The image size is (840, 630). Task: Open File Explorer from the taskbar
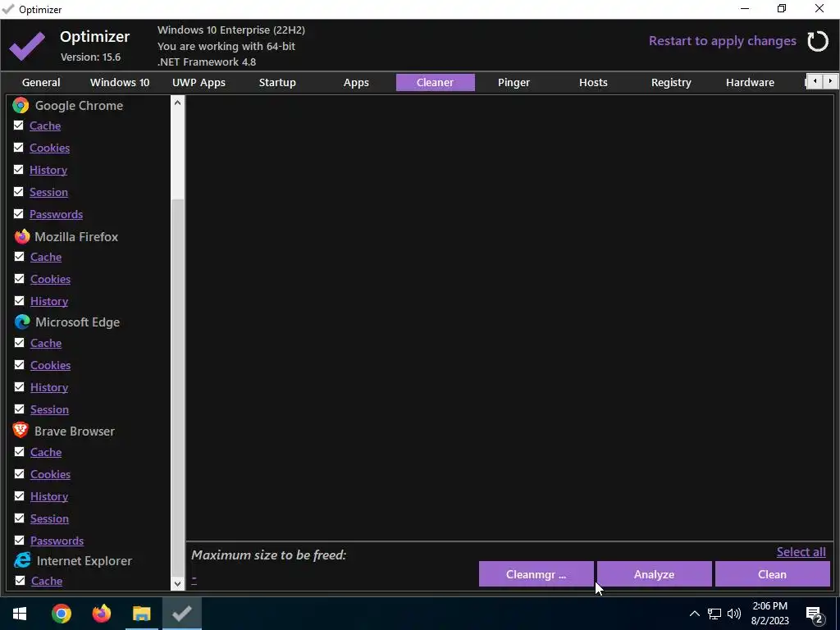point(141,614)
